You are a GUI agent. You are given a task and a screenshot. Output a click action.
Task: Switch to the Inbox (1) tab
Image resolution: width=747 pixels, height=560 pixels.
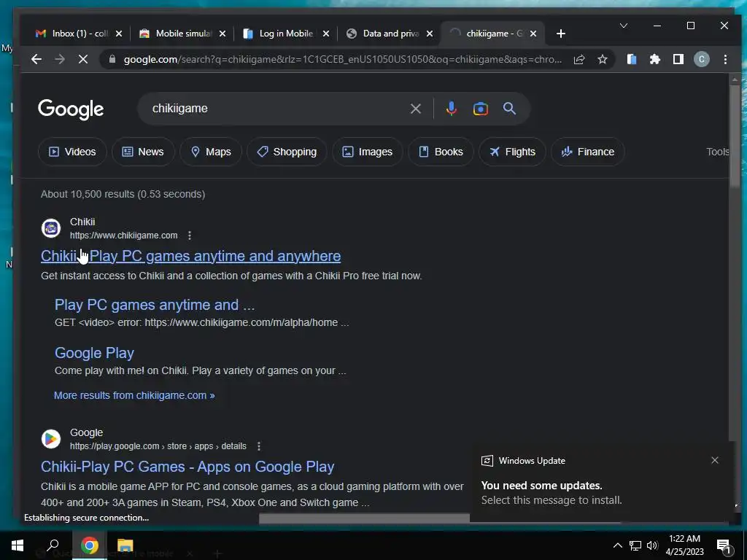point(71,34)
